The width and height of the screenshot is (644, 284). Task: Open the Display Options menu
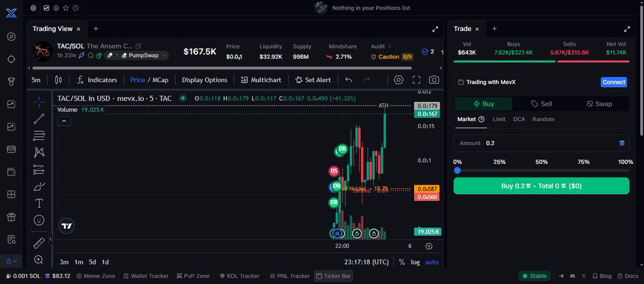(x=204, y=80)
